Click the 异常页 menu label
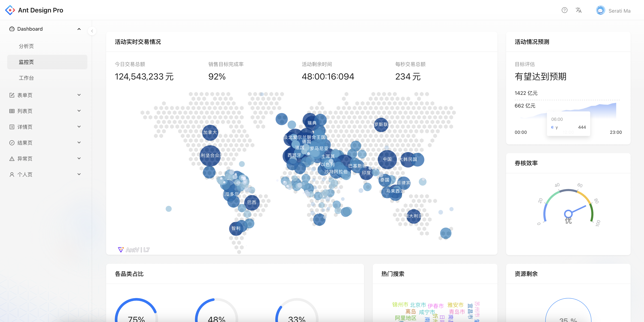The width and height of the screenshot is (644, 322). tap(25, 159)
